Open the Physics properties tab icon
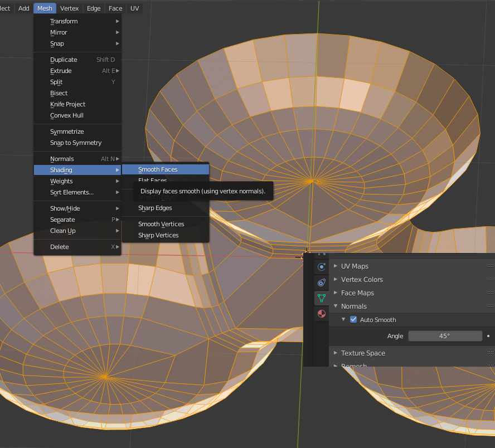The image size is (495, 448). point(321,267)
